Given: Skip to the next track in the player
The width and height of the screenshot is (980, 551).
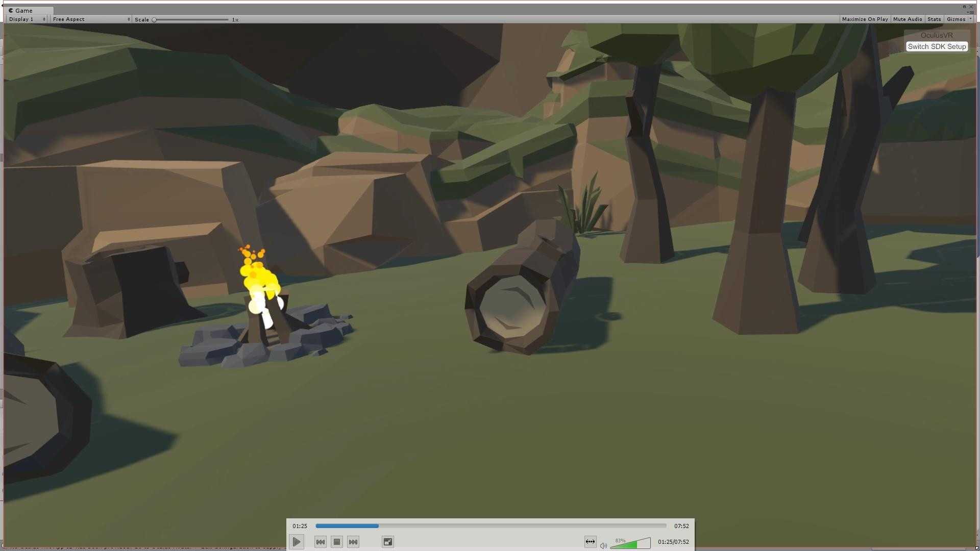Looking at the screenshot, I should click(353, 542).
